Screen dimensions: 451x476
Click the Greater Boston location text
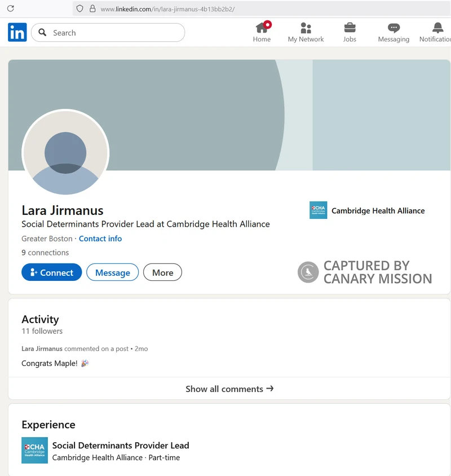point(47,239)
